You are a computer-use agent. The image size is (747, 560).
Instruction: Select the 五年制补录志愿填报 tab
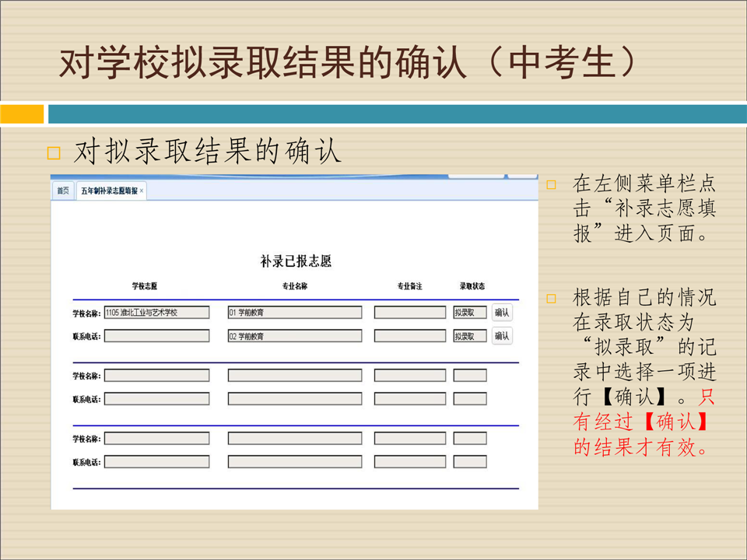tap(108, 191)
